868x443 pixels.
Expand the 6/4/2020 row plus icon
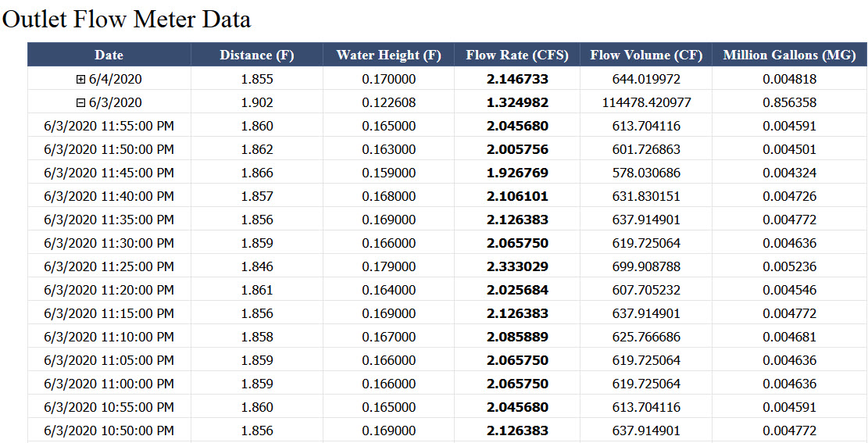point(80,79)
